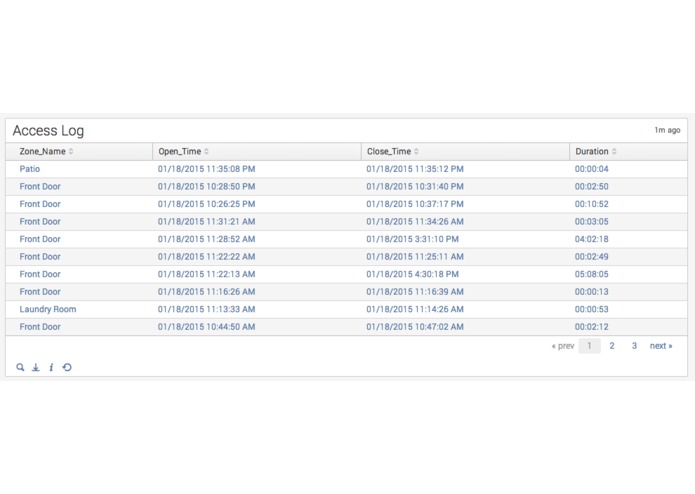Click open time 01/18/2015 10:28:50 PM
The height and width of the screenshot is (494, 695).
(207, 187)
